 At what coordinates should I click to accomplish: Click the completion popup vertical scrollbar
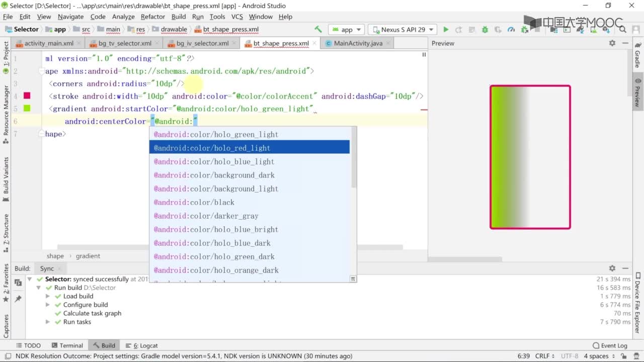click(354, 158)
